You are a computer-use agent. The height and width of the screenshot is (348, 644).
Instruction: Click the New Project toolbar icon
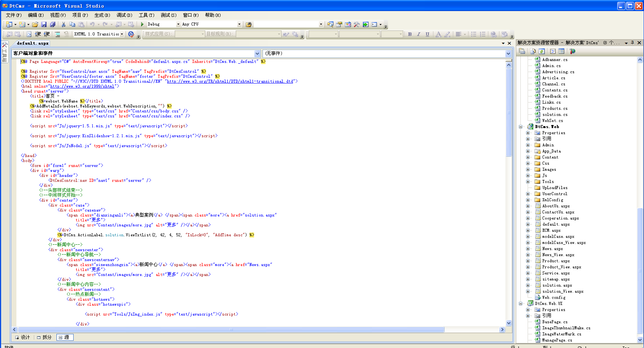coord(9,24)
